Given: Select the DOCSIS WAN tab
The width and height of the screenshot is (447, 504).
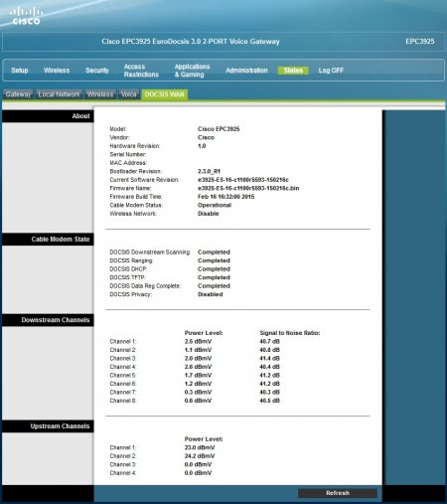Looking at the screenshot, I should (x=165, y=94).
